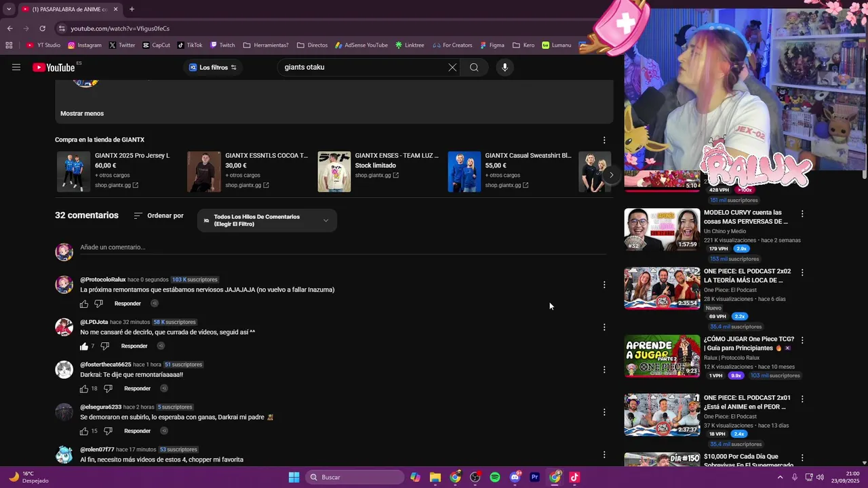Open Spotify from the taskbar
This screenshot has height=488, width=868.
tap(495, 477)
